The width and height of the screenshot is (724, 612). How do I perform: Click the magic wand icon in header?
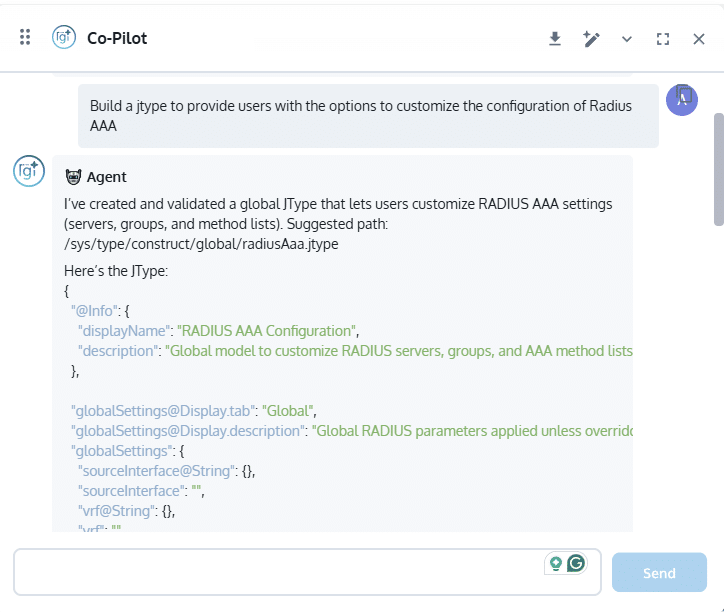pyautogui.click(x=591, y=39)
